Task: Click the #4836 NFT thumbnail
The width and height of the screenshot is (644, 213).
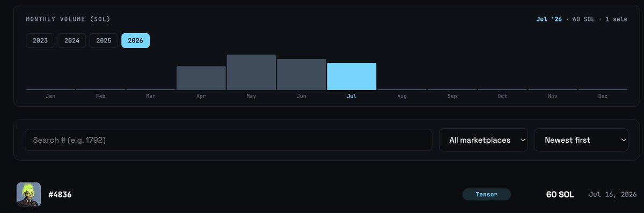Action: (x=28, y=194)
